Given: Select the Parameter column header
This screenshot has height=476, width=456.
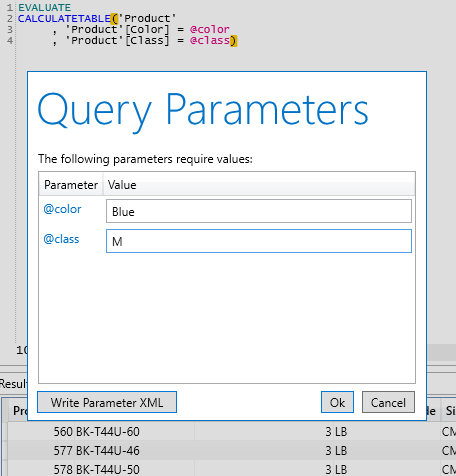Looking at the screenshot, I should click(71, 185).
